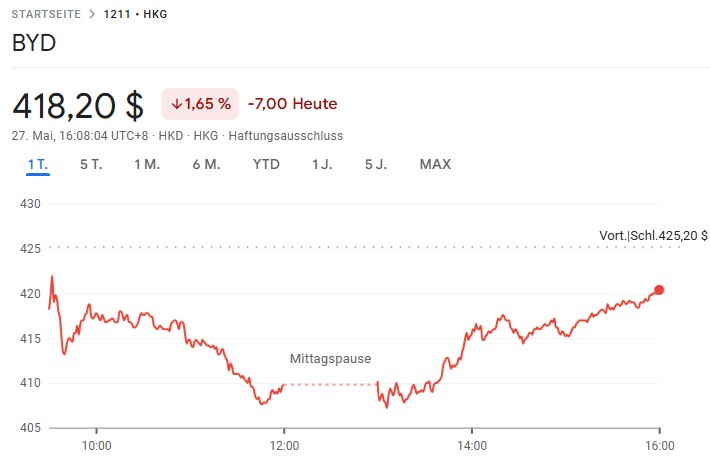The height and width of the screenshot is (470, 710).
Task: Click the breadcrumb chevron arrow
Action: click(91, 14)
